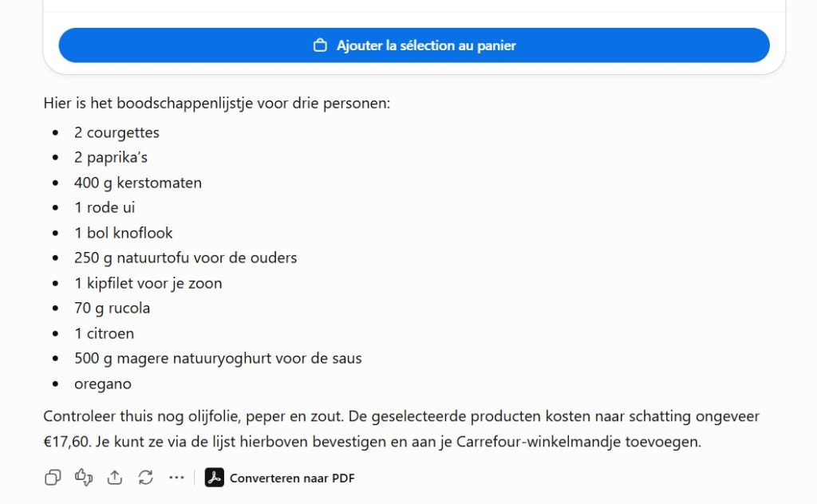
Task: Select the '400 g kerstomaten' line
Action: [138, 183]
